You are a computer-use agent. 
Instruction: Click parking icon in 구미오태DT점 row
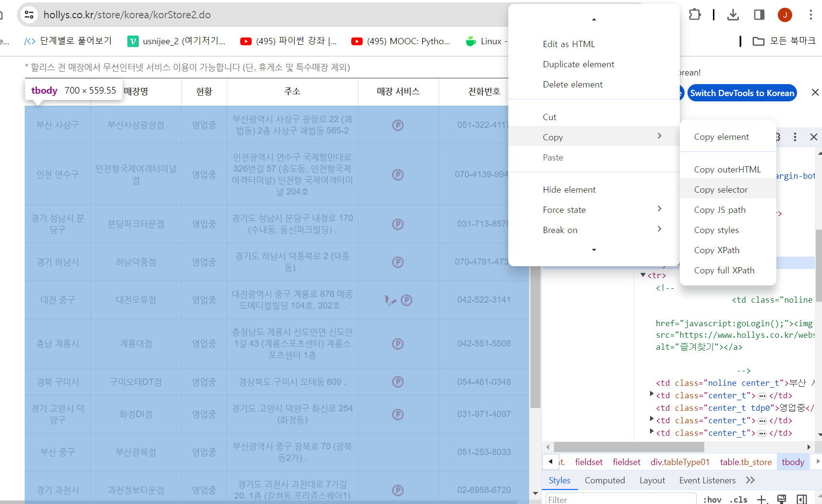click(398, 382)
